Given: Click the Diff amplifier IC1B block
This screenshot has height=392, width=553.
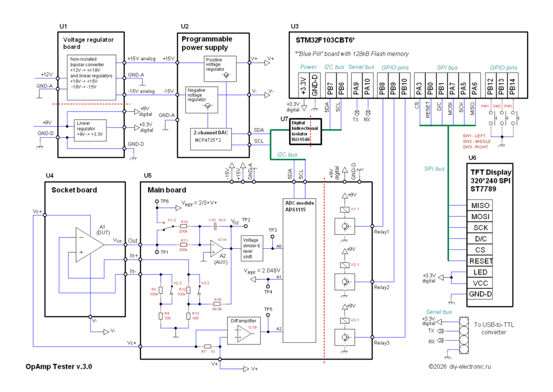Looking at the screenshot, I should 244,330.
